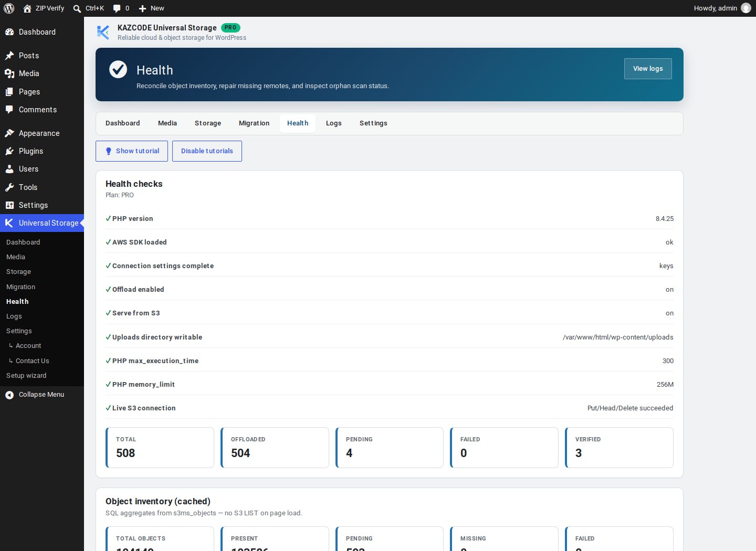Open the Migration tab
The height and width of the screenshot is (551, 756).
(x=254, y=123)
